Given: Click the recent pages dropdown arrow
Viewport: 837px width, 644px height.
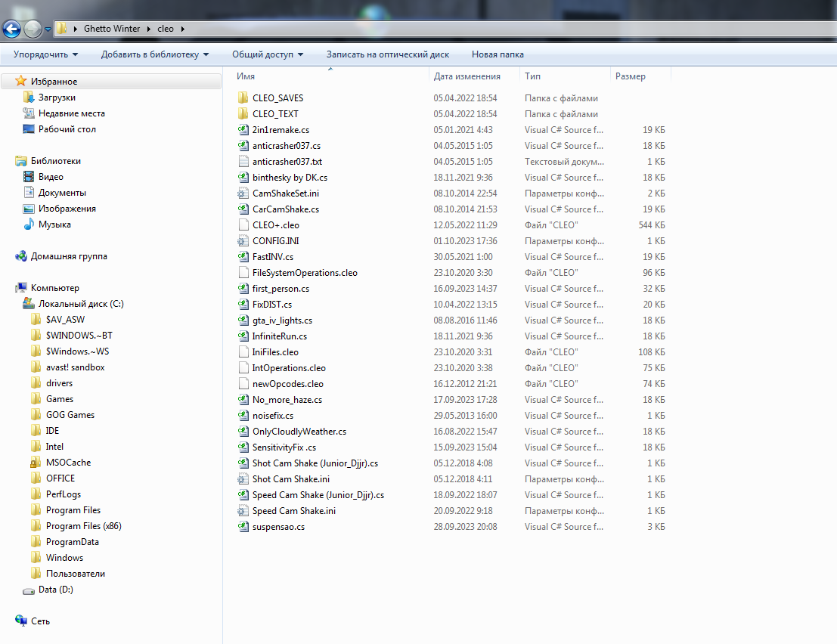Looking at the screenshot, I should click(x=48, y=29).
